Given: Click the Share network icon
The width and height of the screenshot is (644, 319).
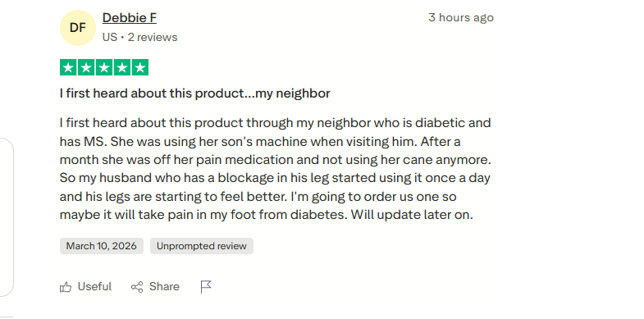Looking at the screenshot, I should (137, 286).
